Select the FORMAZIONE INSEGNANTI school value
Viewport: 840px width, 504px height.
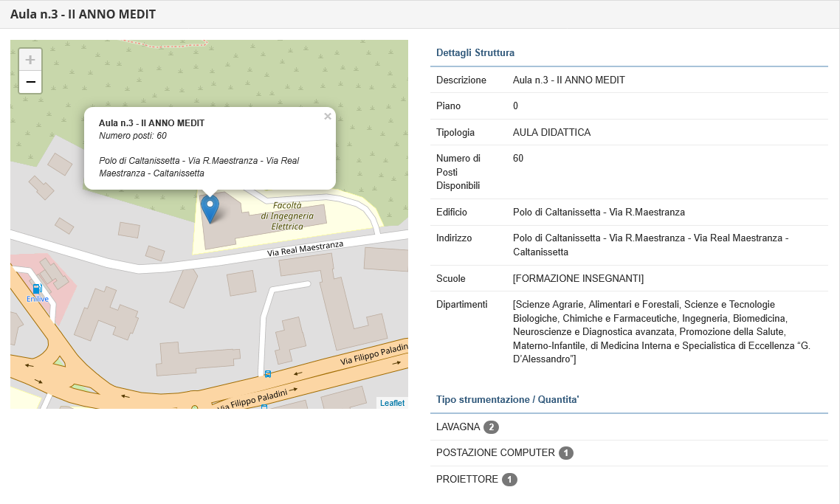tap(578, 278)
